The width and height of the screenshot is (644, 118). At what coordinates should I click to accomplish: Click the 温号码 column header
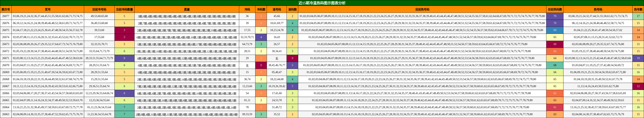click(277, 9)
